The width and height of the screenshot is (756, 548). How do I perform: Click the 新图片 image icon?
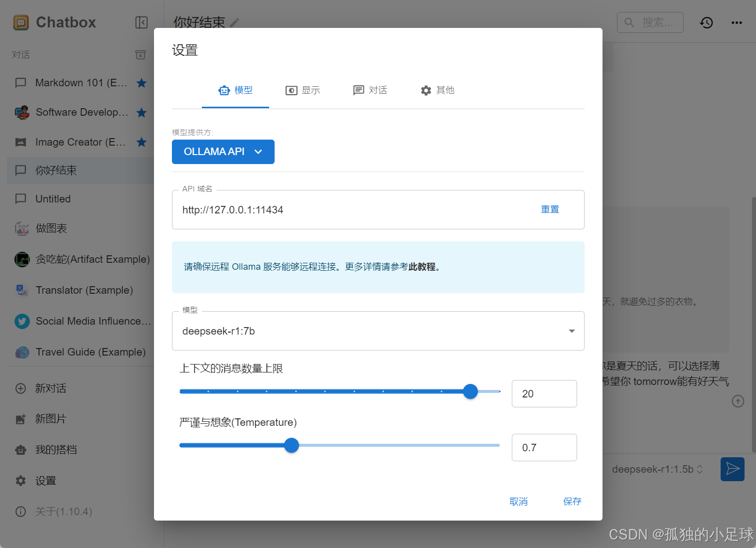[x=21, y=419]
